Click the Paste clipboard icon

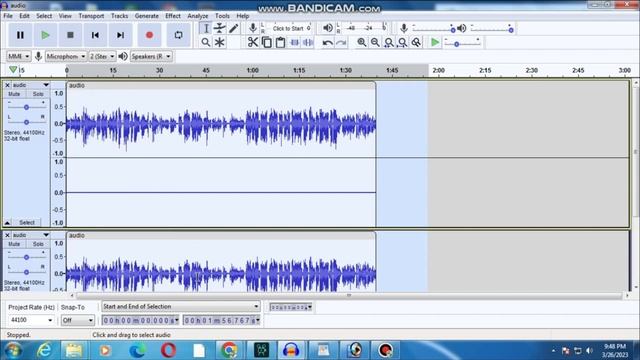click(x=280, y=42)
